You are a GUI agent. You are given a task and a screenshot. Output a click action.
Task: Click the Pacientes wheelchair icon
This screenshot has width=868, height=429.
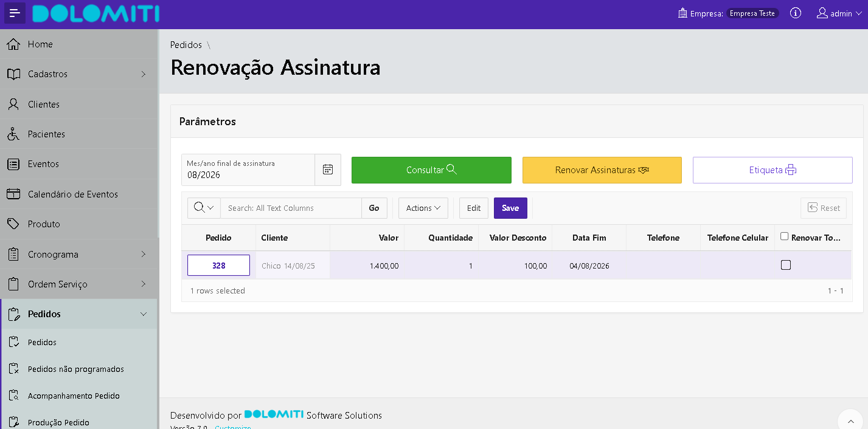tap(13, 134)
